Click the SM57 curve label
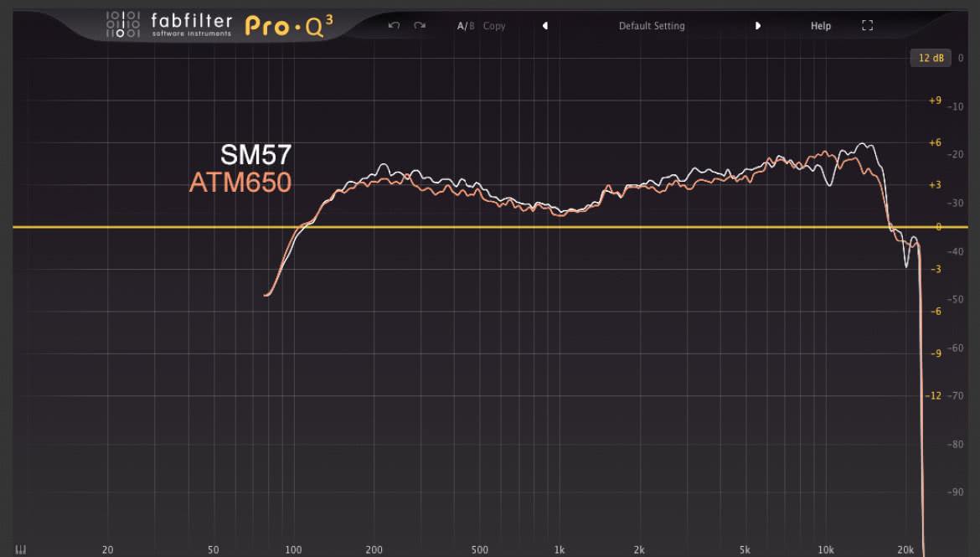 point(255,155)
